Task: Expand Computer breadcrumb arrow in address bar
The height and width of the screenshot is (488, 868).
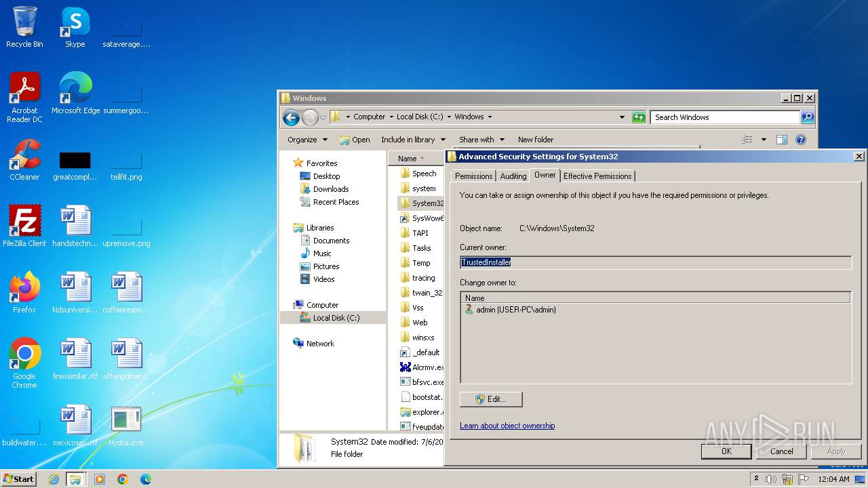Action: [391, 117]
